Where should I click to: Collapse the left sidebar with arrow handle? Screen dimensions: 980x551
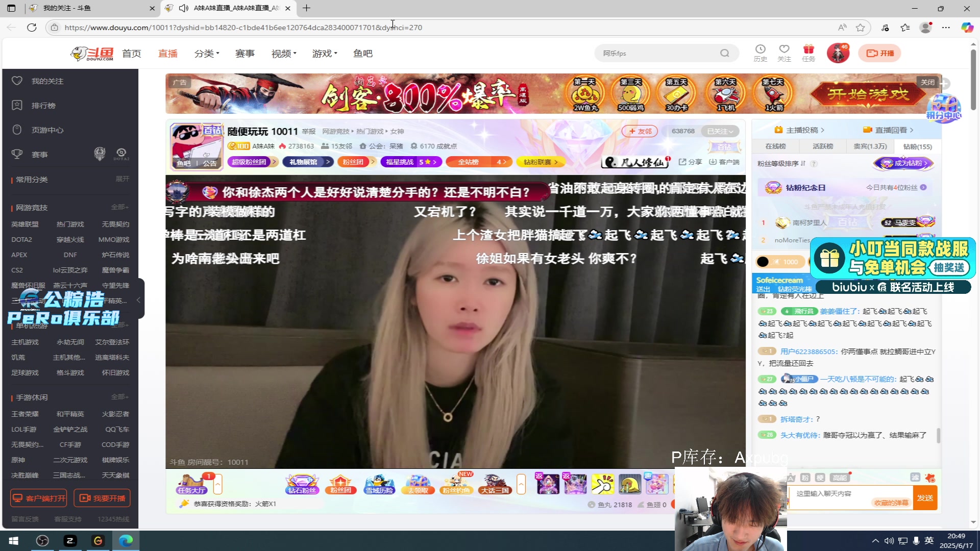click(x=139, y=300)
